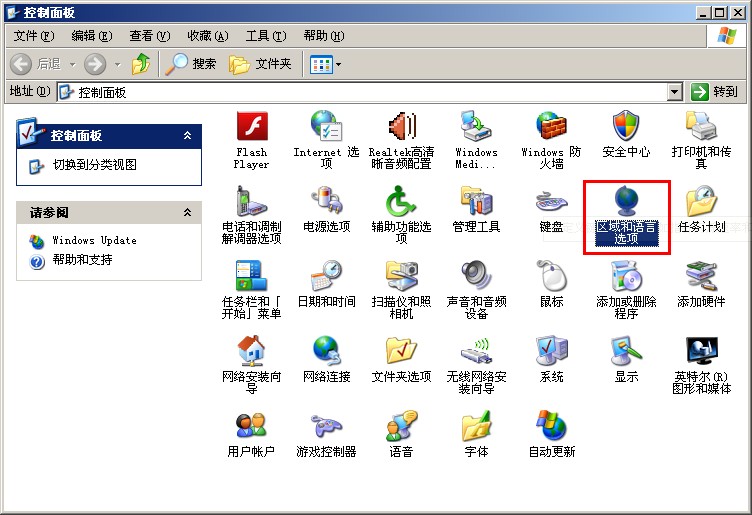Open 用户帐户 icon

(251, 427)
